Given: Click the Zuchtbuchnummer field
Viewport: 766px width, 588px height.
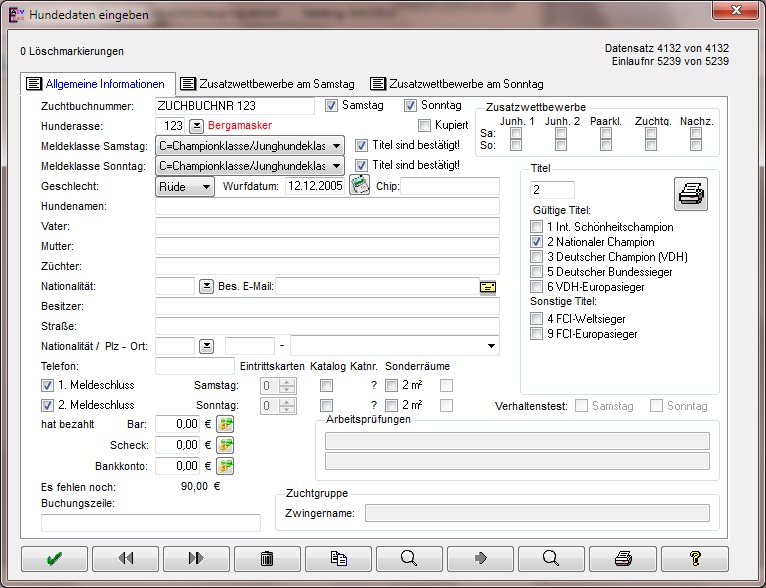Looking at the screenshot, I should (x=235, y=106).
